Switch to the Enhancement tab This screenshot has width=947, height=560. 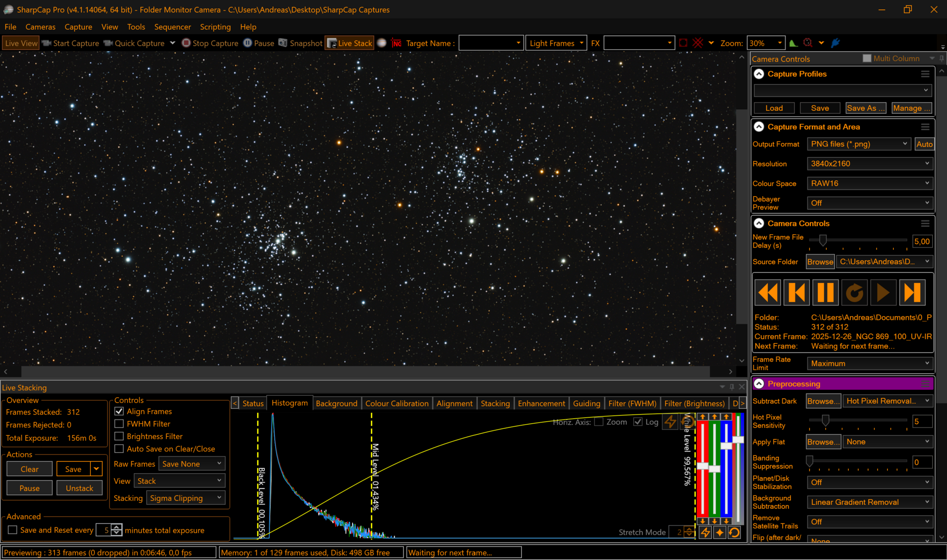point(541,403)
